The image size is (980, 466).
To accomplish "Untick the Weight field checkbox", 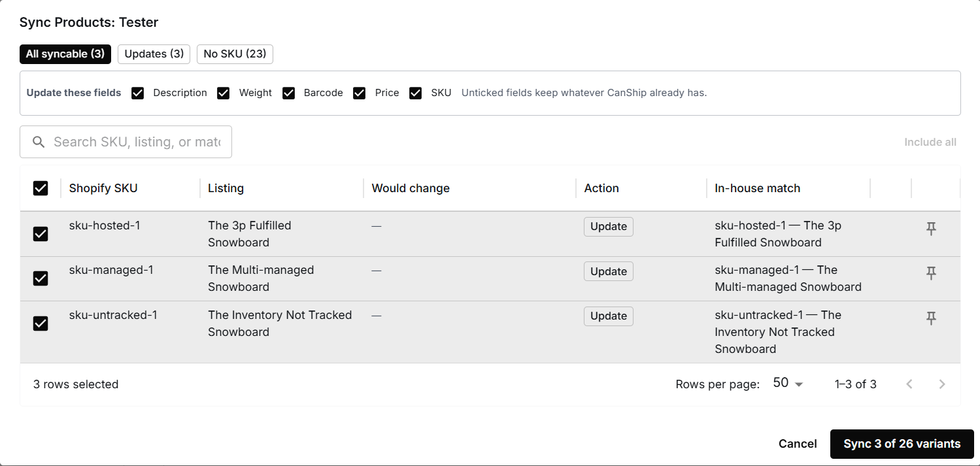I will [223, 93].
